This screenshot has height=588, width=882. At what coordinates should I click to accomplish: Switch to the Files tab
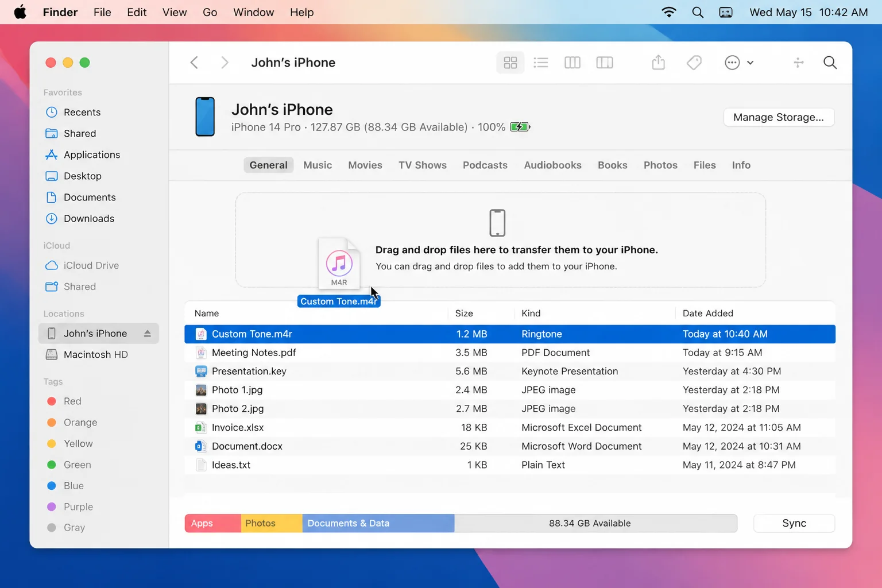point(705,165)
